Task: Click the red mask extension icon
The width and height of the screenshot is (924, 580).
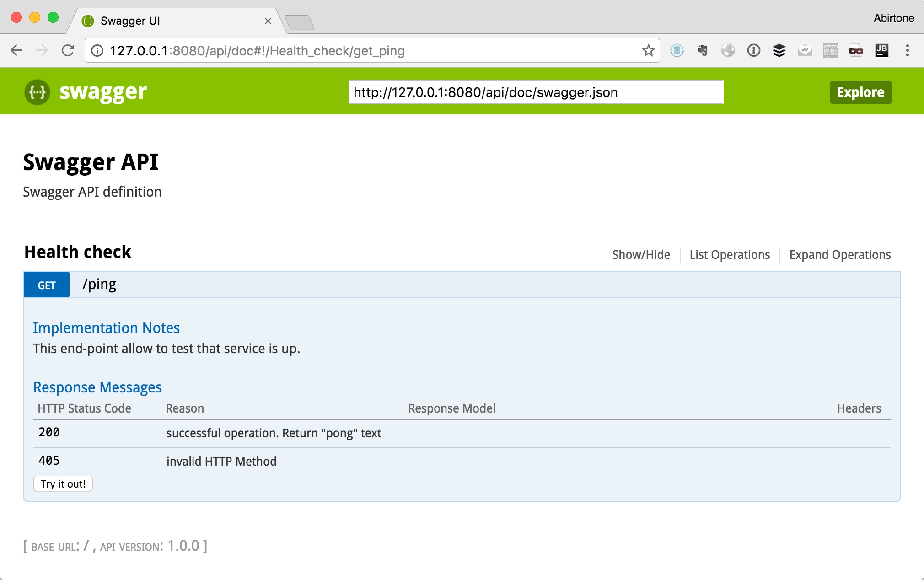Action: (856, 51)
